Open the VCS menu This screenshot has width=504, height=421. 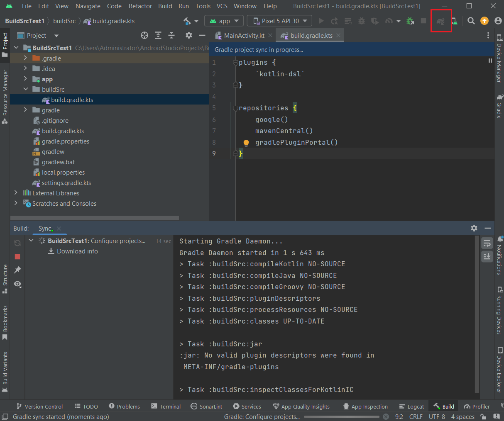(x=222, y=6)
